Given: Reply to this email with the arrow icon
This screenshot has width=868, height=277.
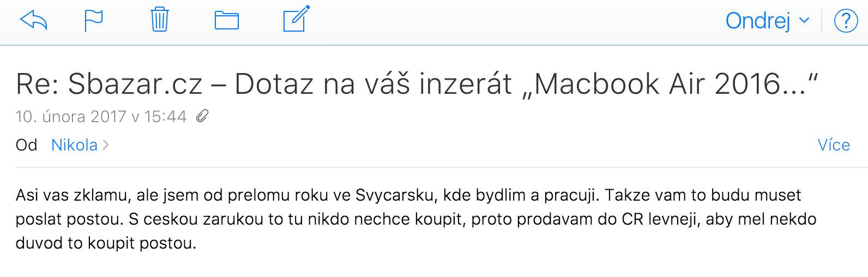Looking at the screenshot, I should click(x=34, y=21).
